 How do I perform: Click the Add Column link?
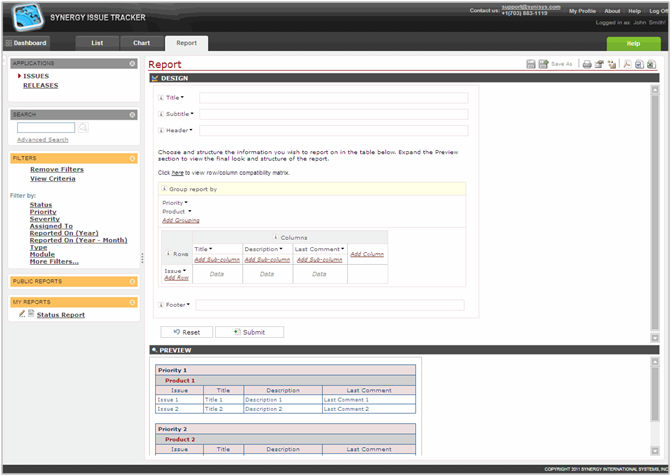point(367,254)
